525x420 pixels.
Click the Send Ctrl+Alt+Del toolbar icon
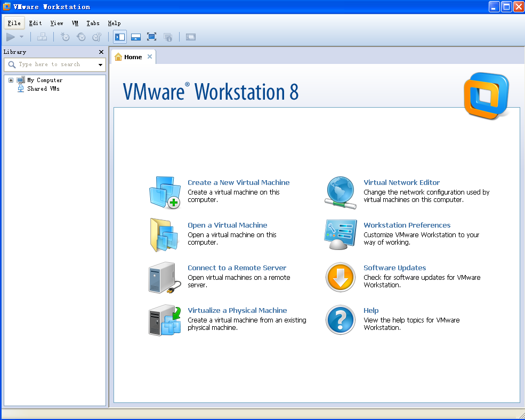click(42, 37)
